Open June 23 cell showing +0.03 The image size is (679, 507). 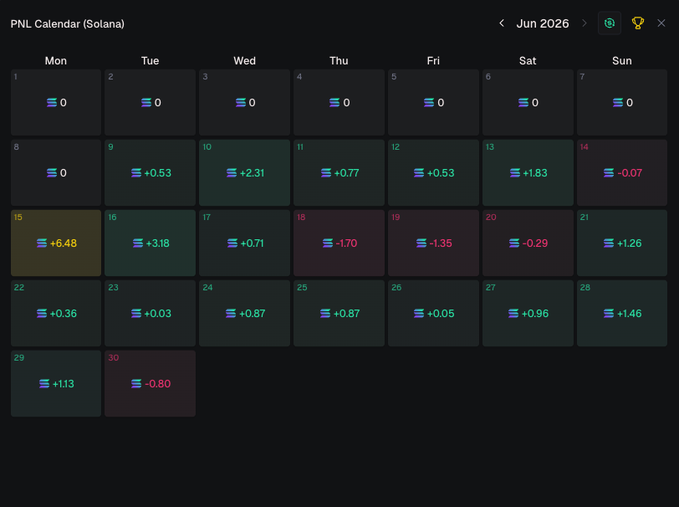(x=150, y=313)
